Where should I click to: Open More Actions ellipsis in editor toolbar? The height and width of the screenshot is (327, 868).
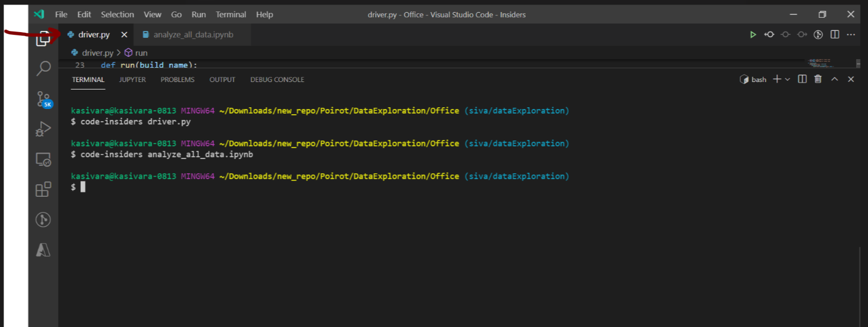pos(851,34)
